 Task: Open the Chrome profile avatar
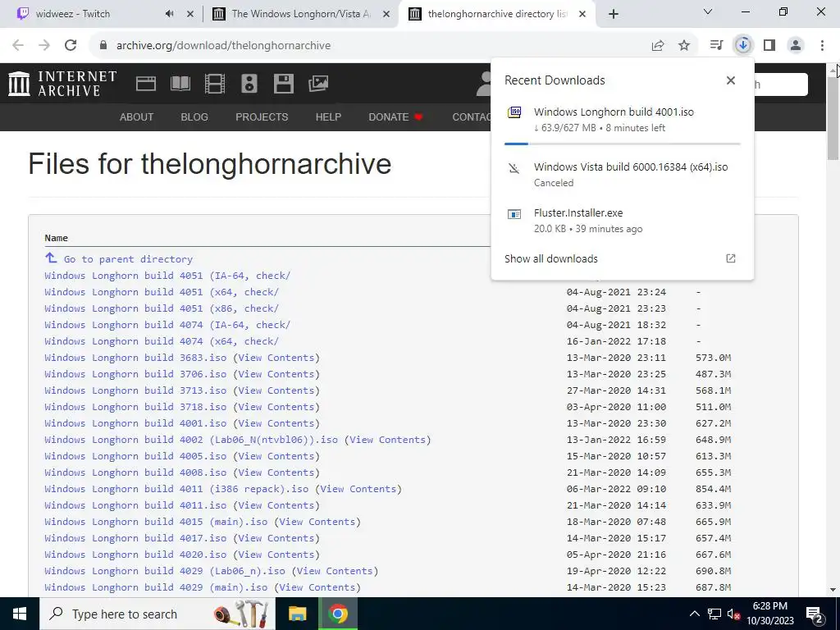point(796,46)
